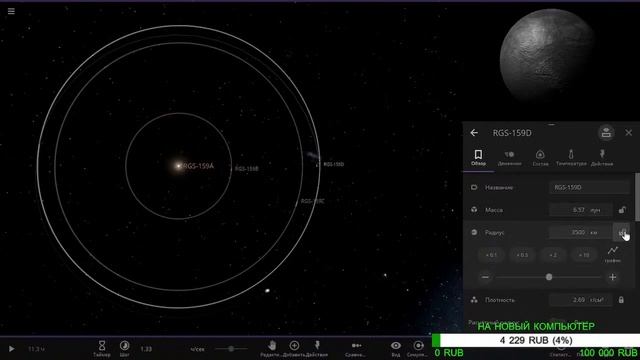Open the Сравнение compare tool
Viewport: 640px width, 360px height.
point(356,349)
